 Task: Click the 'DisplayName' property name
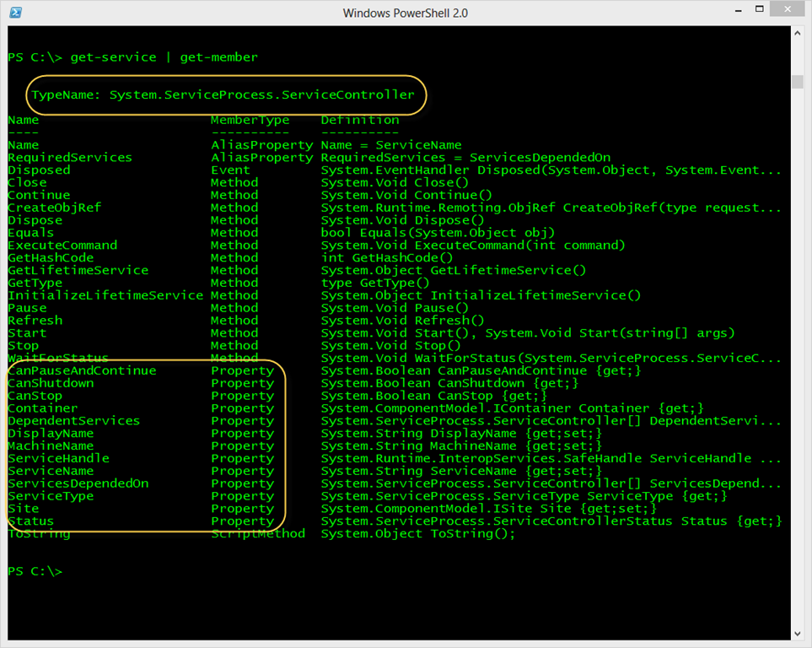point(51,434)
